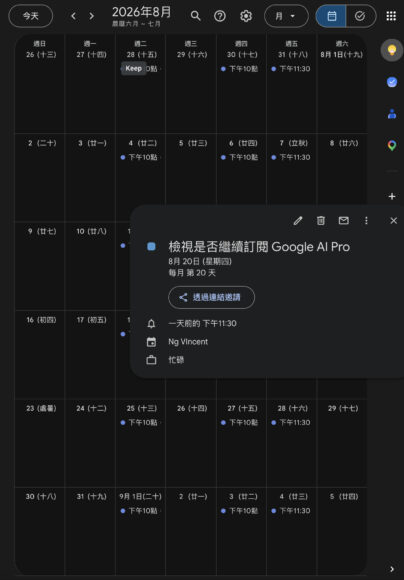The image size is (404, 580).
Task: Select date 10 (廿八)
Action: (91, 232)
